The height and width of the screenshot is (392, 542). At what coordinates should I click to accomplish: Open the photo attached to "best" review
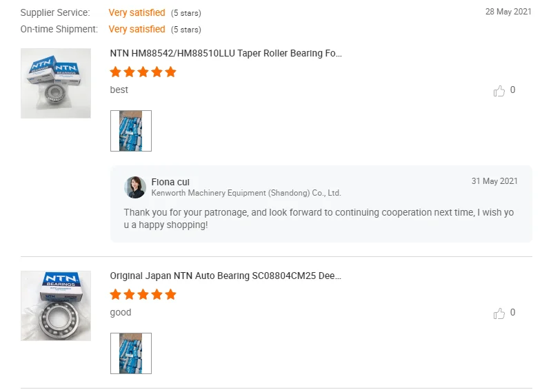coord(131,131)
